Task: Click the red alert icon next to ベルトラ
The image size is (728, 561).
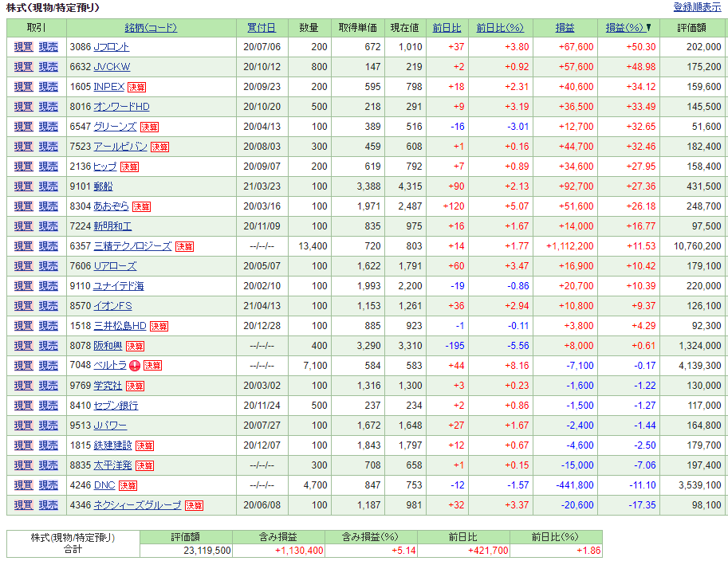Action: click(135, 366)
